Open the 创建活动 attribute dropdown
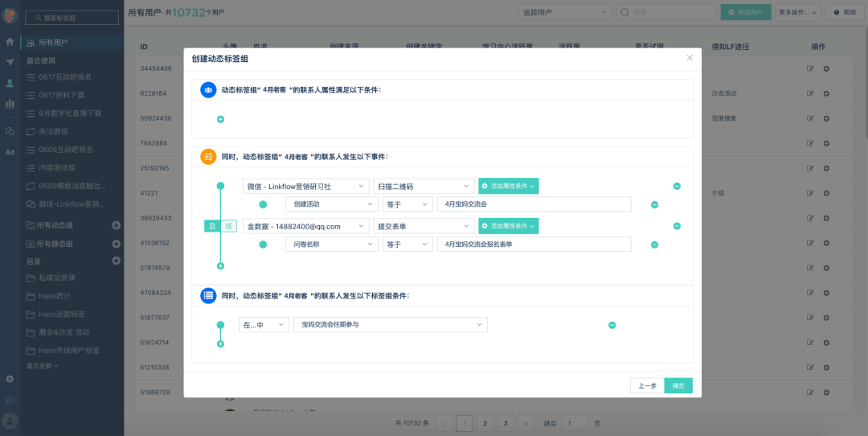The height and width of the screenshot is (436, 868). pyautogui.click(x=332, y=204)
